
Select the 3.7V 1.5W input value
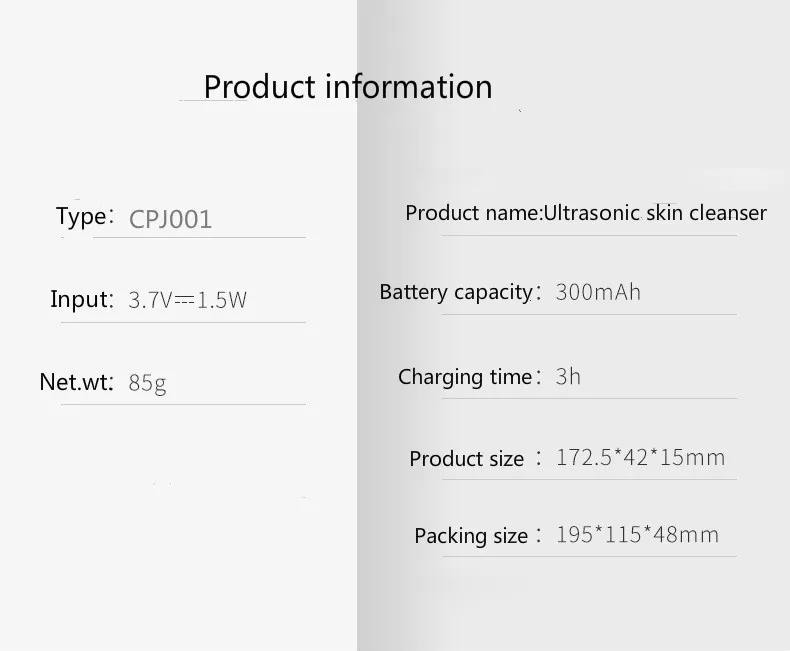pos(187,300)
